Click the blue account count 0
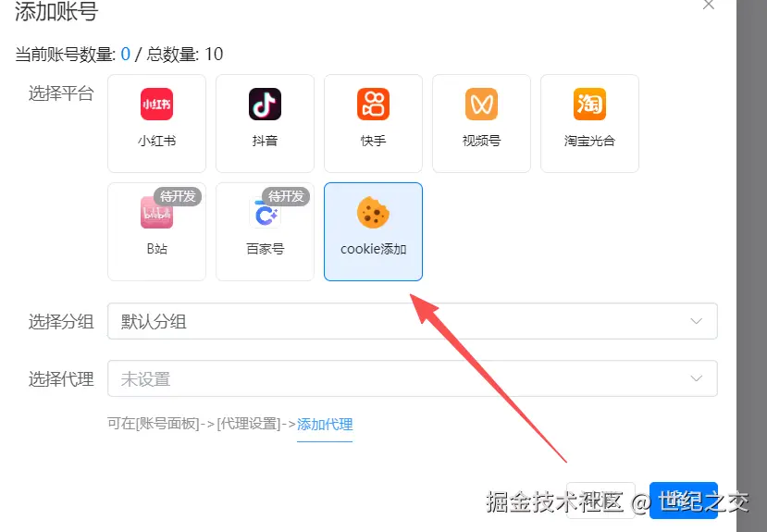 [125, 54]
